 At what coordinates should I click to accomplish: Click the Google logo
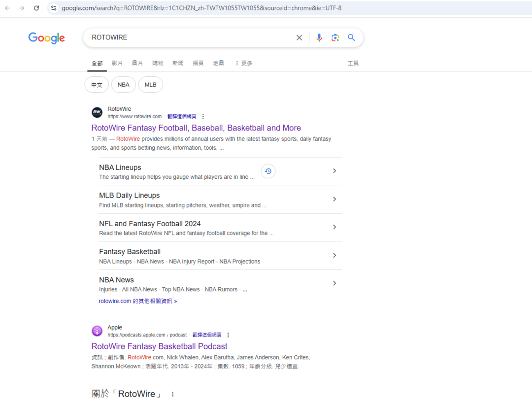point(46,38)
